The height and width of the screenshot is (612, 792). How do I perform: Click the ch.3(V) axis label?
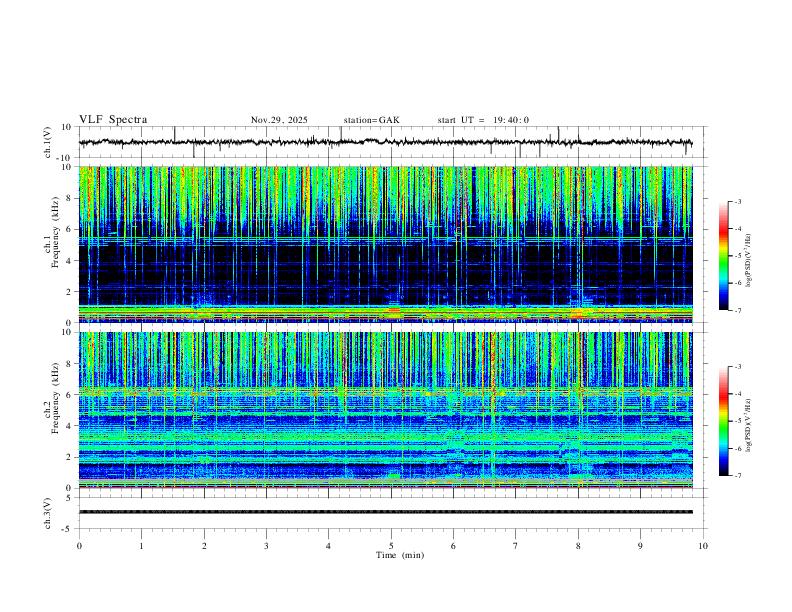pos(48,513)
